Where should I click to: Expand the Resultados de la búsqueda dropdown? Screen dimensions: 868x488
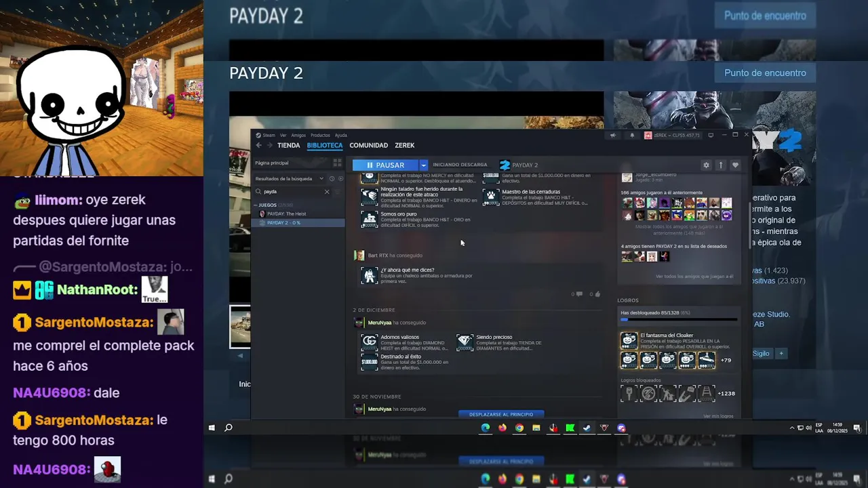[x=290, y=178]
